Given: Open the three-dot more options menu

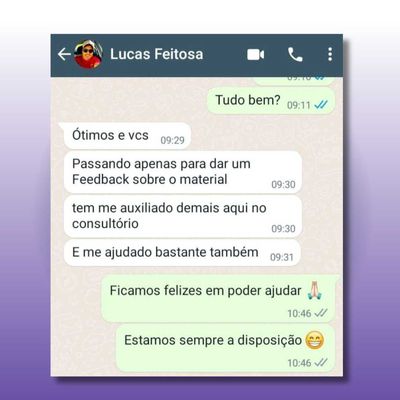Looking at the screenshot, I should (330, 54).
